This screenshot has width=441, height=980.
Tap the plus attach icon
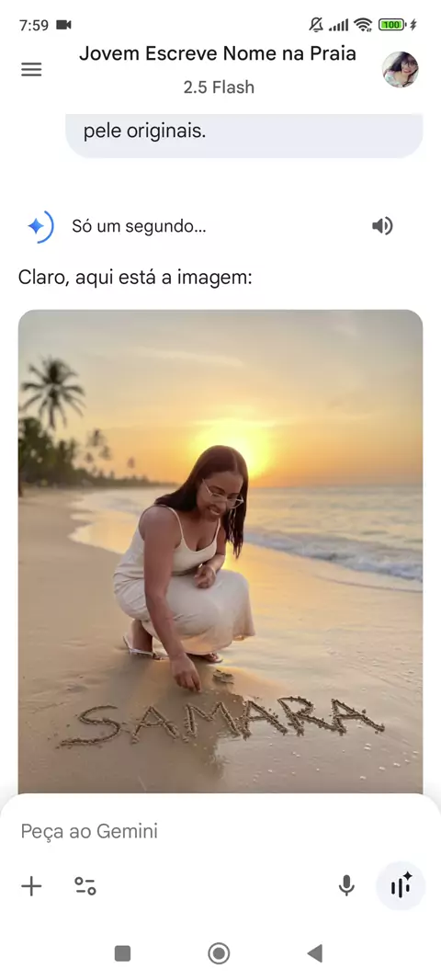click(31, 885)
